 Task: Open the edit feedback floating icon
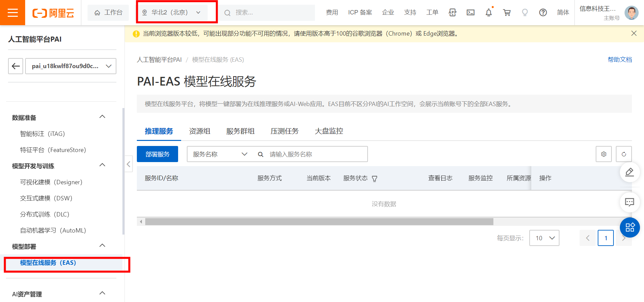(630, 172)
